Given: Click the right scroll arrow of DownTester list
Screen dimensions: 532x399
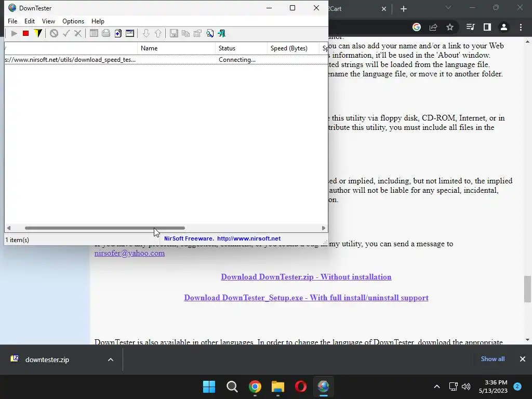Looking at the screenshot, I should pos(324,228).
